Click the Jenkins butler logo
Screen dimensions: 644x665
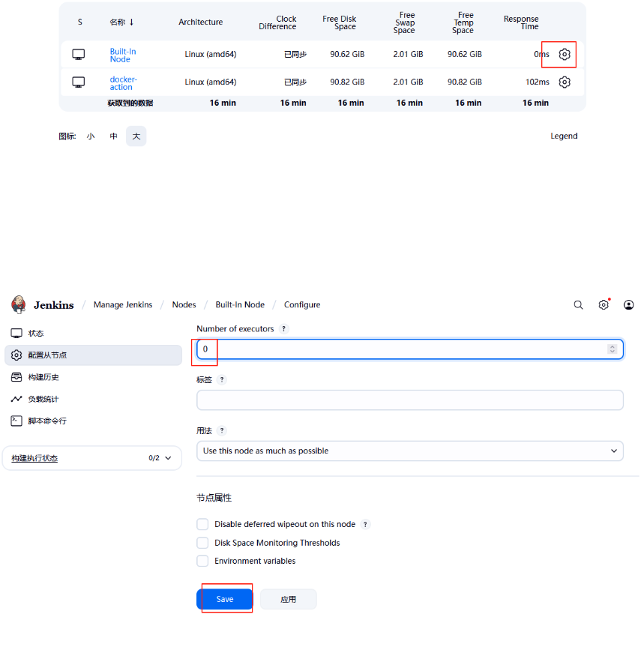click(19, 304)
